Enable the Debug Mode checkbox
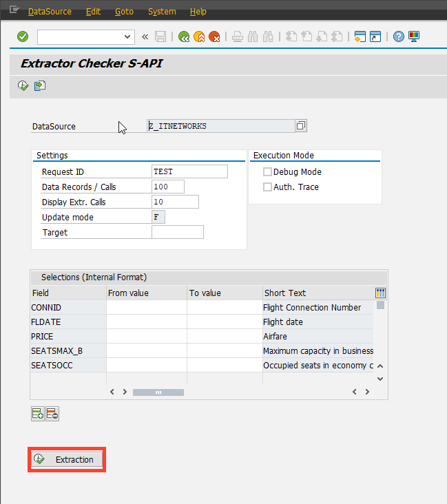The width and height of the screenshot is (447, 504). click(267, 172)
